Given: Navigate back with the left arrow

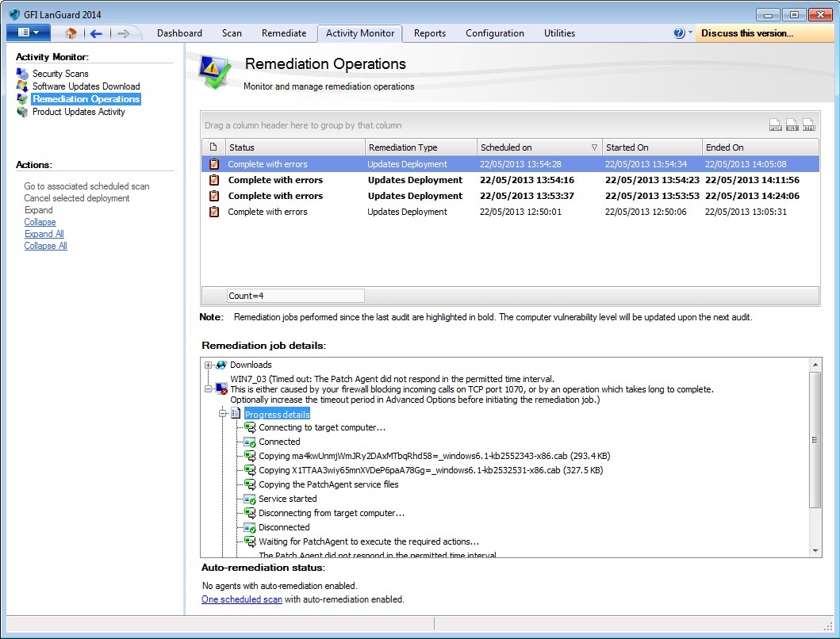Looking at the screenshot, I should [96, 34].
